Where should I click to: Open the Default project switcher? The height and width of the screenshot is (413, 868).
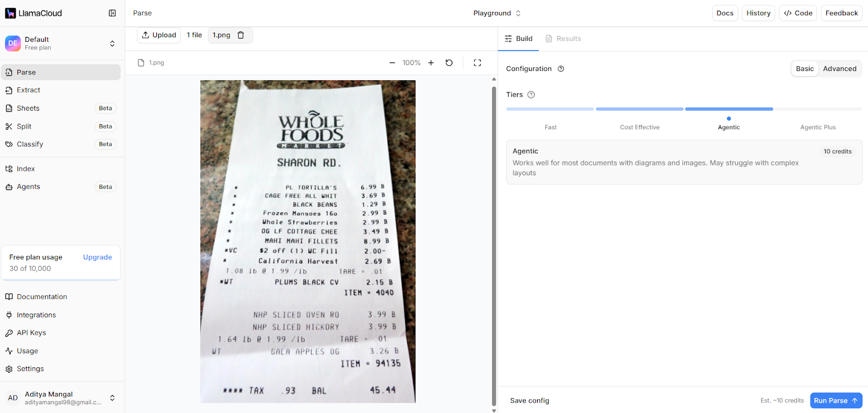point(60,43)
